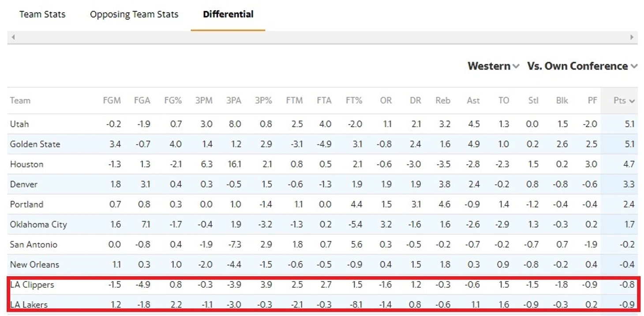Switch to the Team Stats tab
The height and width of the screenshot is (316, 644).
[x=42, y=14]
